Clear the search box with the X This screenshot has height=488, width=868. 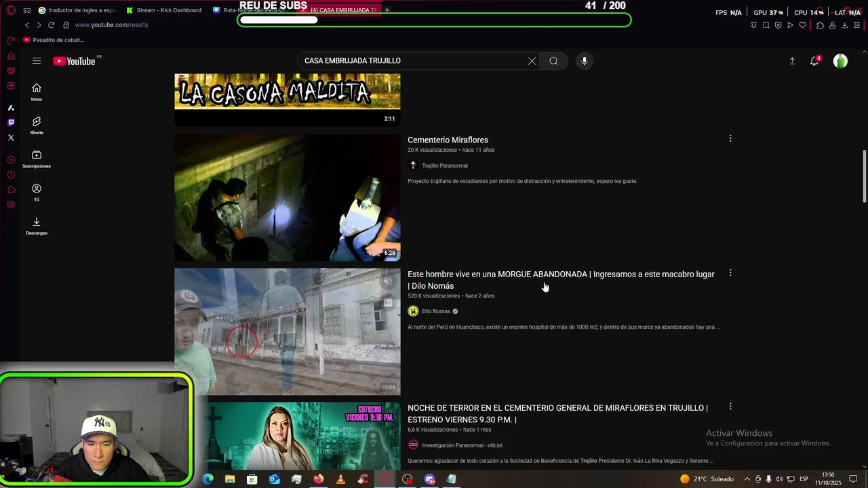pos(532,61)
